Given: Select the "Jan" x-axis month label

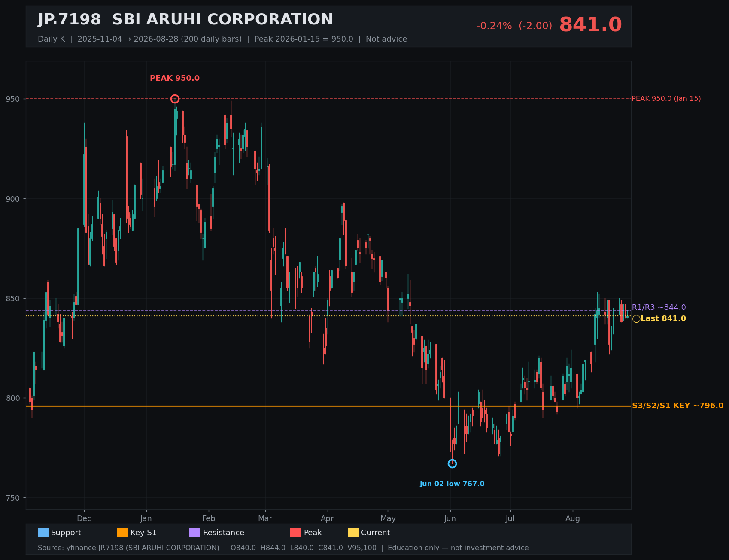Looking at the screenshot, I should (146, 518).
